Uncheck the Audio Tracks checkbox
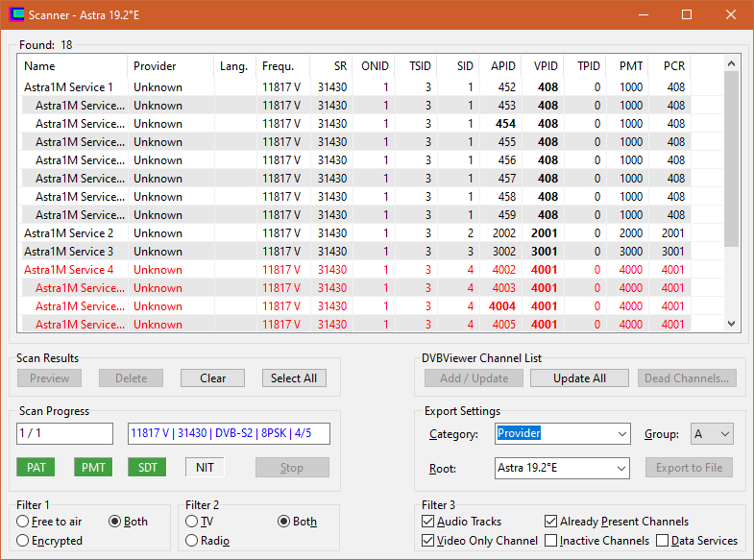The width and height of the screenshot is (754, 560). pos(428,522)
